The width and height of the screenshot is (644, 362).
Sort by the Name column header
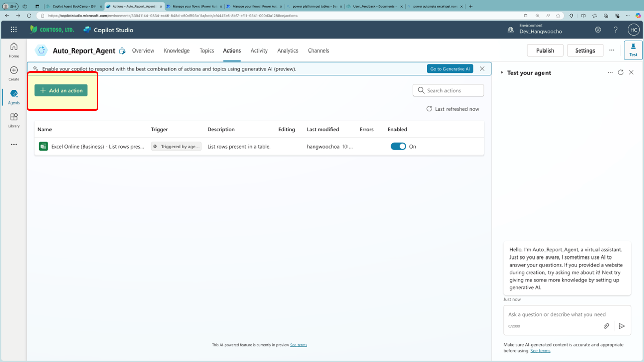click(x=44, y=129)
